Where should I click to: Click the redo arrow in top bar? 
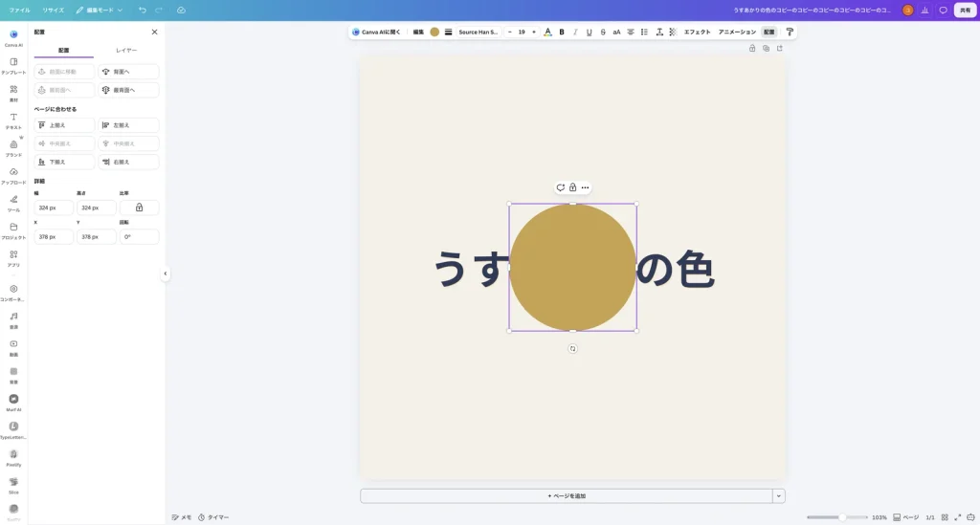click(158, 10)
